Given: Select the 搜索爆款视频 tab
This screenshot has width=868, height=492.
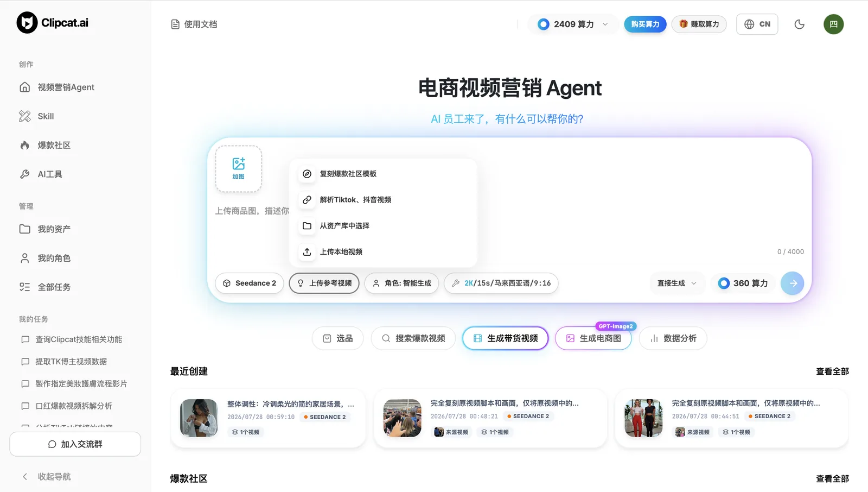Looking at the screenshot, I should (x=413, y=338).
